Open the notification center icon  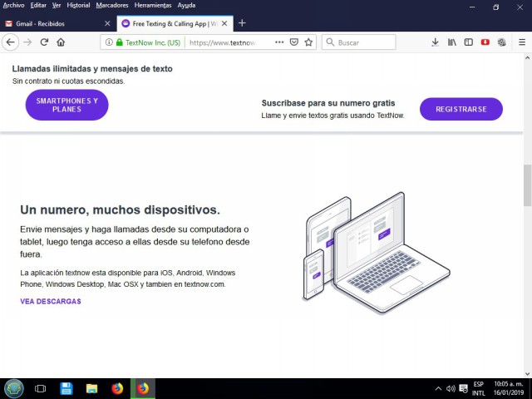(464, 389)
